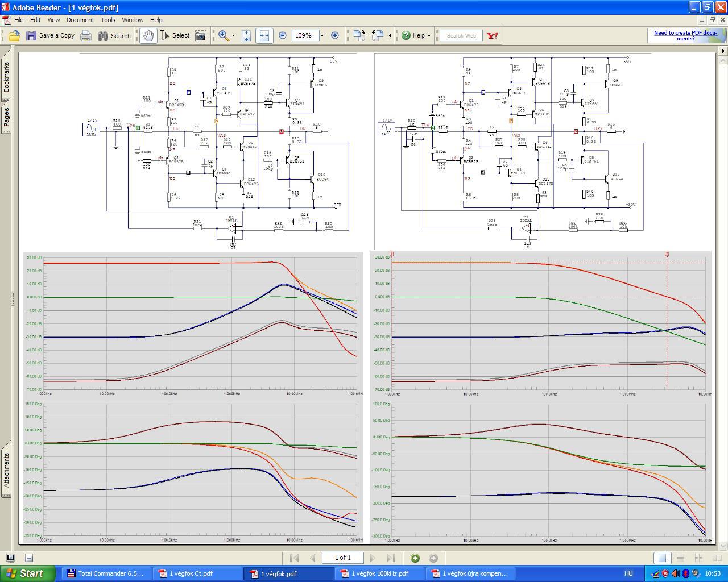Open a file with the folder icon
Image resolution: width=728 pixels, height=582 pixels.
click(14, 35)
